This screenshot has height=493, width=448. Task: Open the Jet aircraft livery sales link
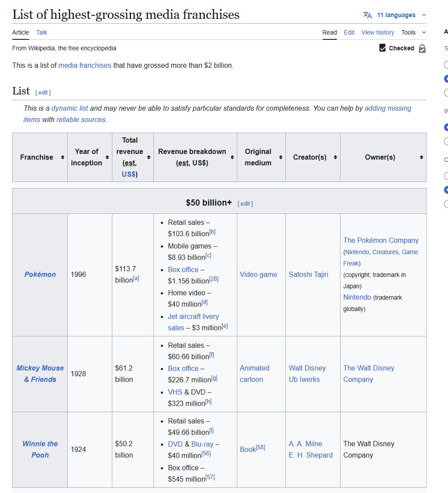tap(193, 322)
